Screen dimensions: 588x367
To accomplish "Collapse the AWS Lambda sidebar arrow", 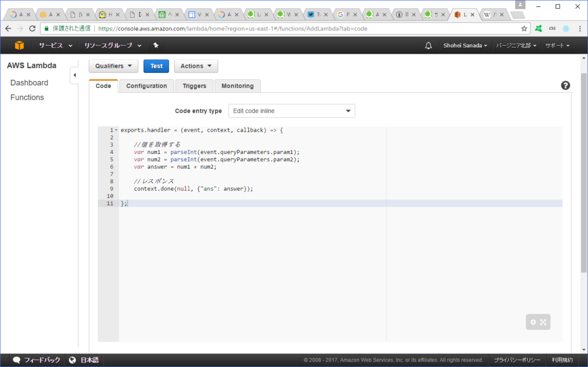I will (x=75, y=75).
